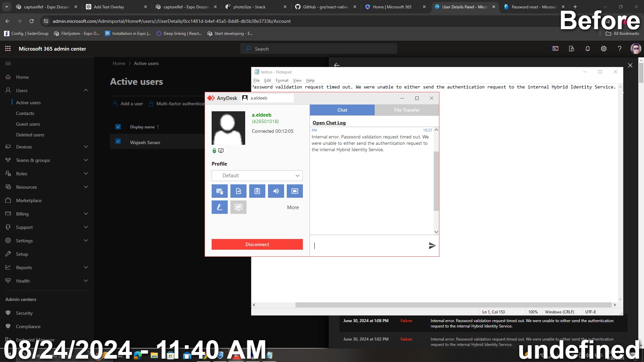Open Notepad Format menu

pyautogui.click(x=282, y=80)
